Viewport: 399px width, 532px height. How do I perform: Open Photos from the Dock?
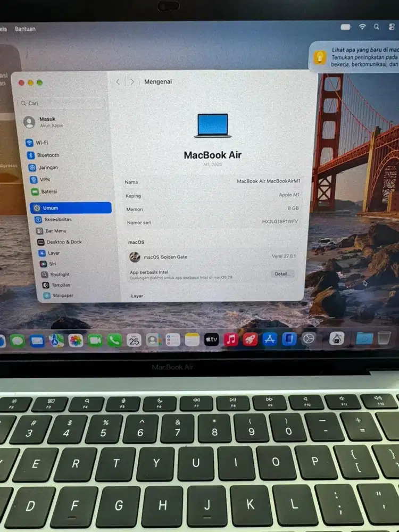coord(76,340)
